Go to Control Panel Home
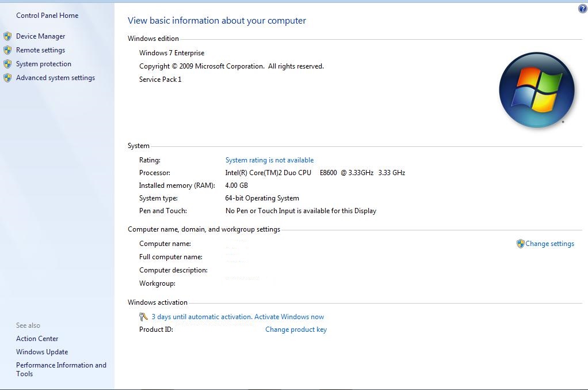This screenshot has width=588, height=390. click(x=47, y=16)
